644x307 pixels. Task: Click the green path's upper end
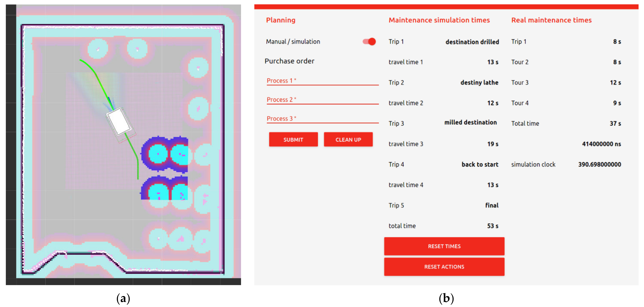click(80, 60)
